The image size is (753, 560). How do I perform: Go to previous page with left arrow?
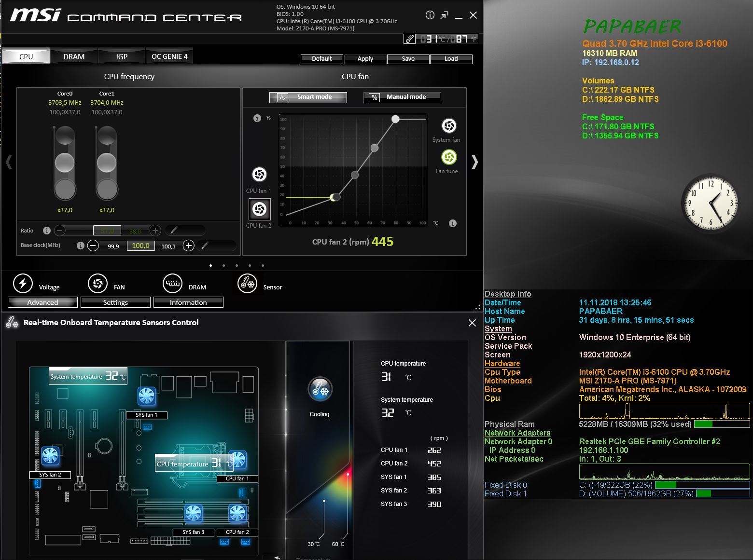tap(9, 162)
